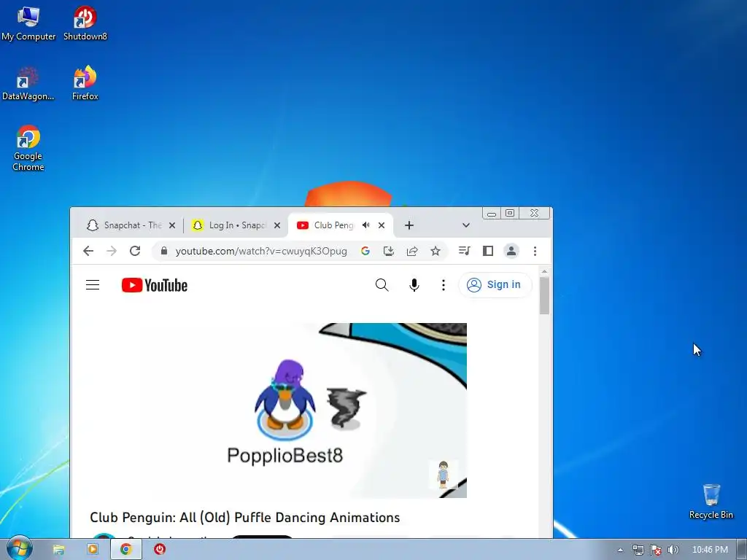Launch Firefox desktop shortcut
The width and height of the screenshot is (747, 560).
coord(85,84)
